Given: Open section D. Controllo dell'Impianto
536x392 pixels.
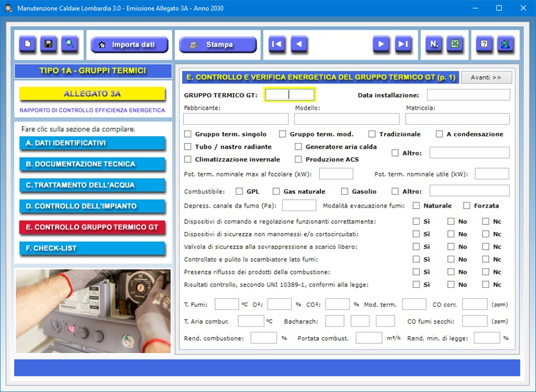Looking at the screenshot, I should pos(93,206).
